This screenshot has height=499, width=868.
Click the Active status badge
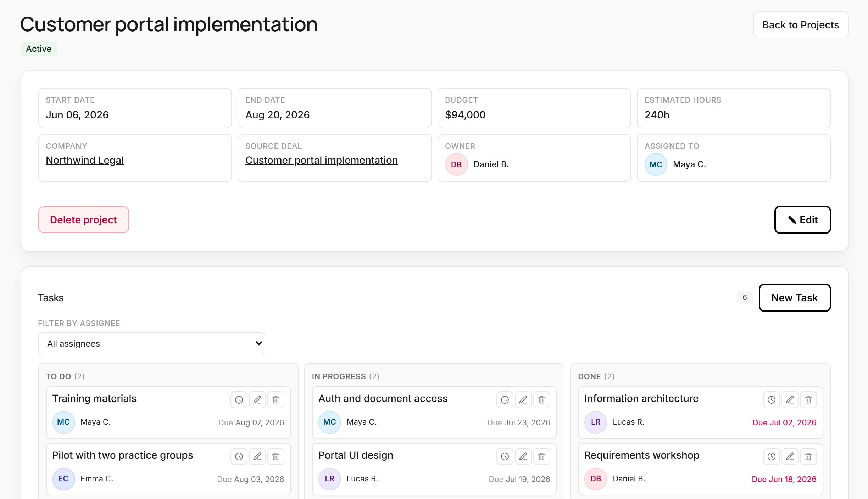click(39, 49)
